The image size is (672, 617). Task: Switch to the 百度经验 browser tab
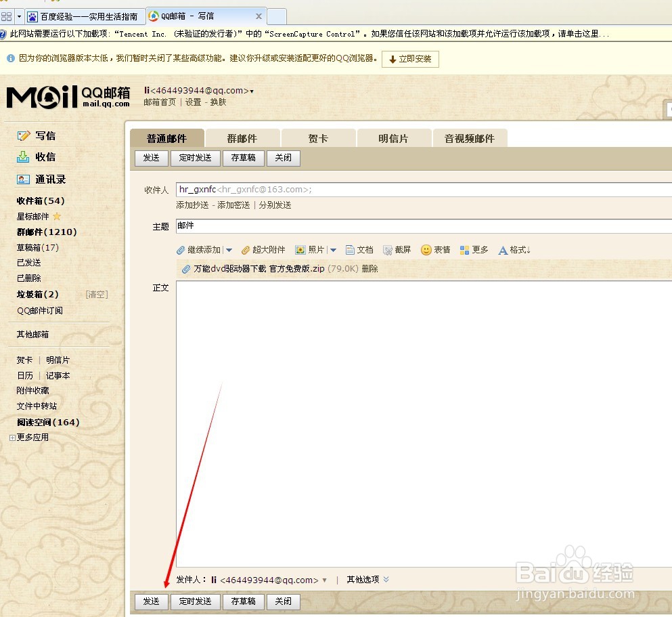85,17
